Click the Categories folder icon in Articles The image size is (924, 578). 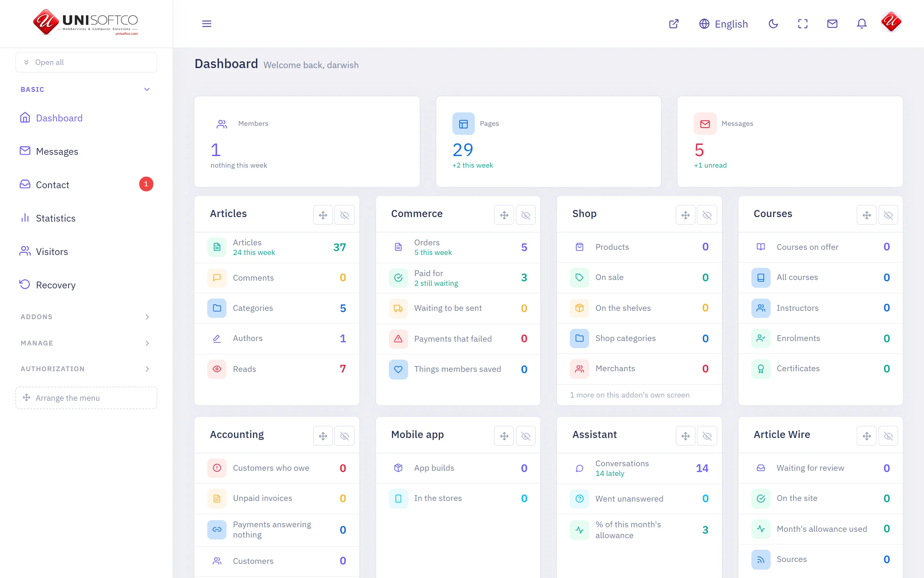tap(217, 308)
